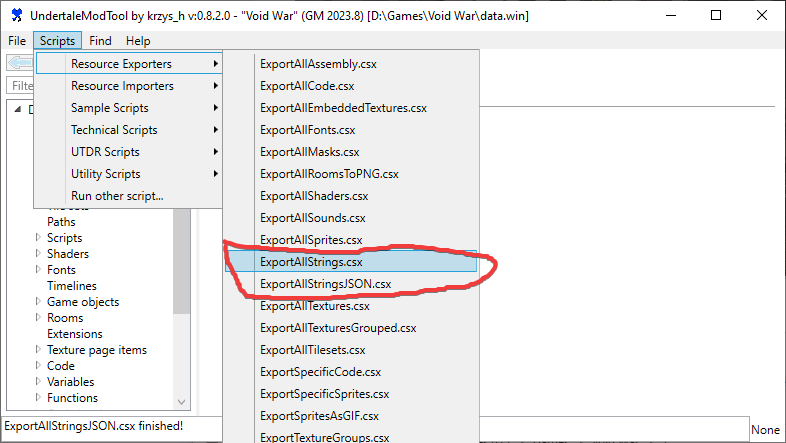Viewport: 786px width, 443px height.
Task: Open the File menu
Action: pyautogui.click(x=17, y=41)
